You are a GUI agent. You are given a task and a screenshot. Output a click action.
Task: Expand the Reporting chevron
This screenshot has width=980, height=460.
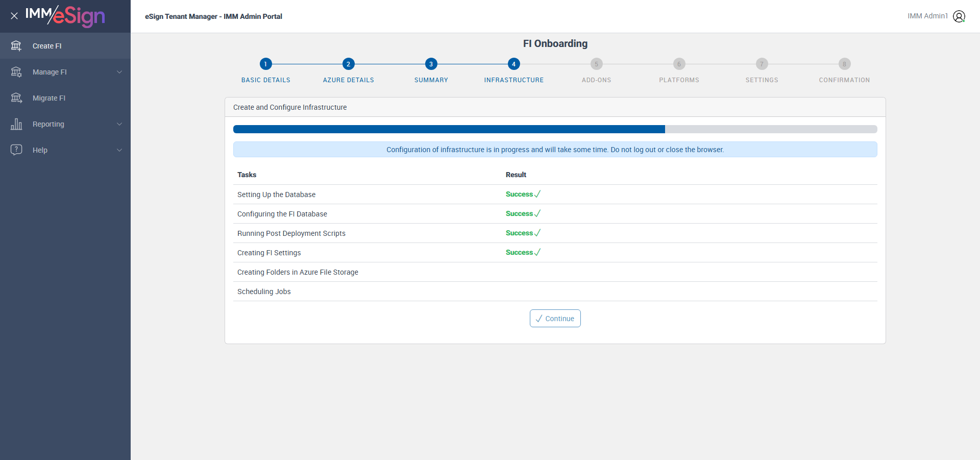click(119, 124)
